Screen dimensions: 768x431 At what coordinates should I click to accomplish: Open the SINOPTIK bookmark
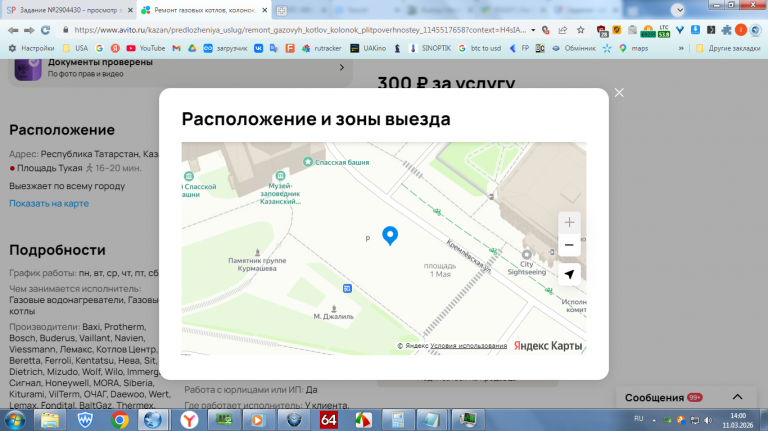pyautogui.click(x=430, y=48)
